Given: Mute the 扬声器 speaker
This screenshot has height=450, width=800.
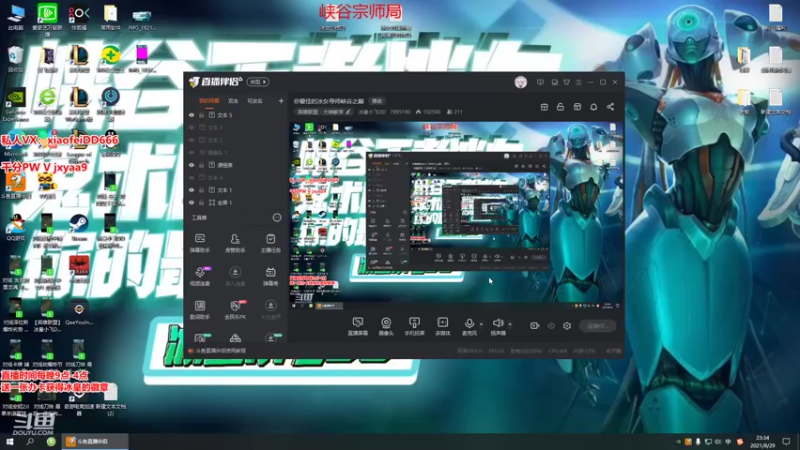Looking at the screenshot, I should [x=497, y=327].
